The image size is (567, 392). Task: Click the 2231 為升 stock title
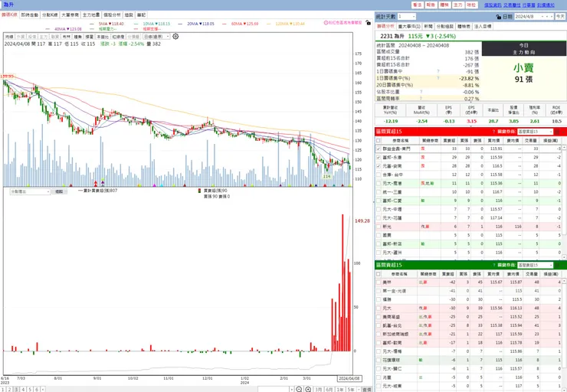392,36
